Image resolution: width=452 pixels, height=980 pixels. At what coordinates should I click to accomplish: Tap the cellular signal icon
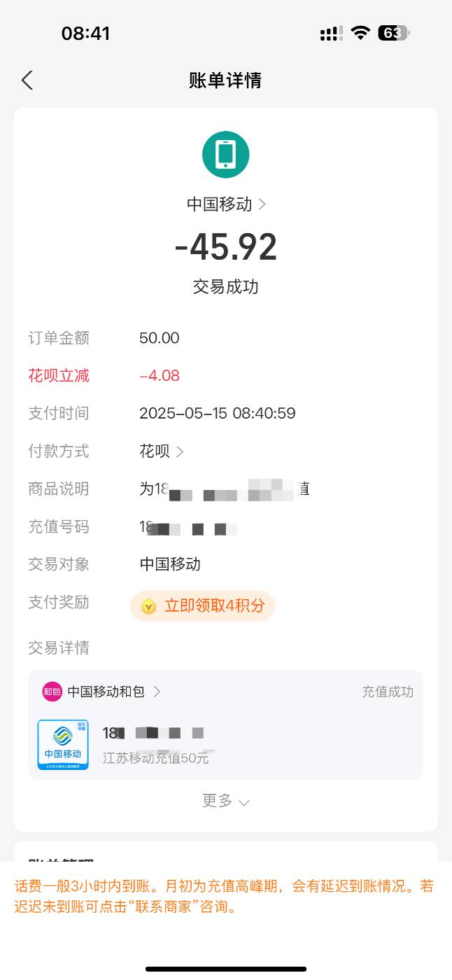click(x=331, y=33)
